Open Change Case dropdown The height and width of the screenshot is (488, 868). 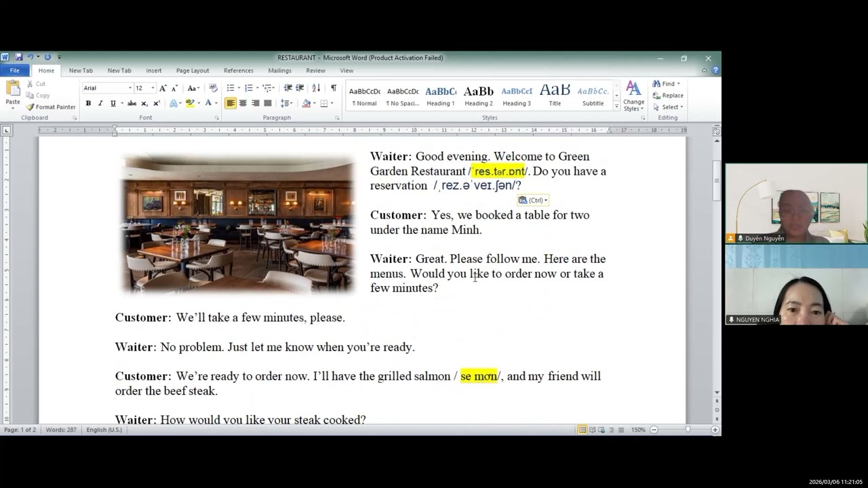(x=193, y=88)
